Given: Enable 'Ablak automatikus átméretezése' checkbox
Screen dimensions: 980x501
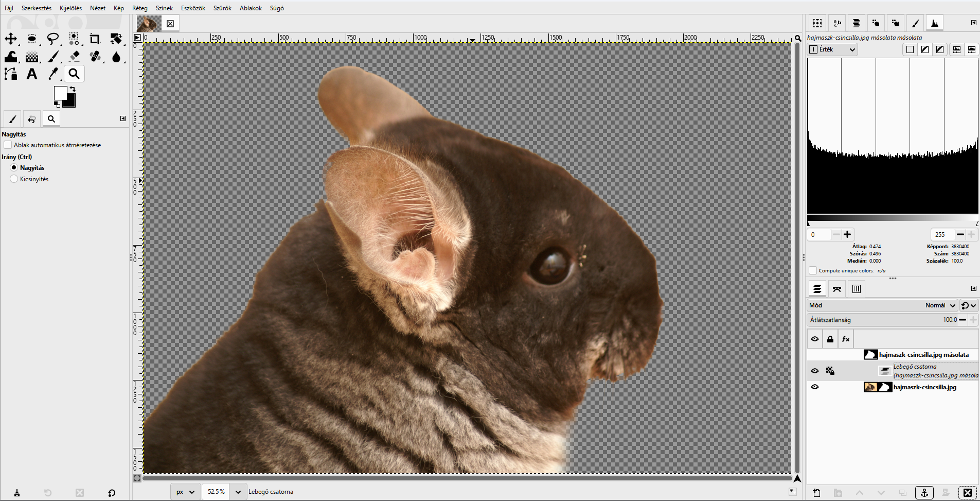Looking at the screenshot, I should [8, 145].
